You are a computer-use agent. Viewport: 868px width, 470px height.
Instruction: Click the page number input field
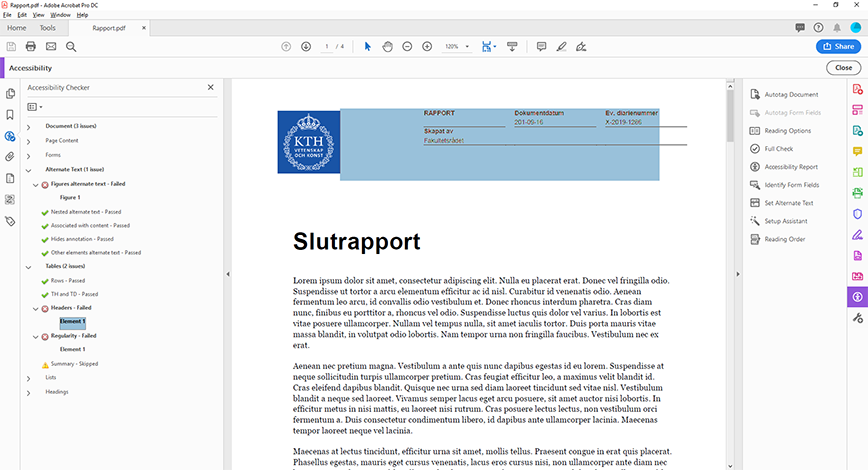[328, 47]
